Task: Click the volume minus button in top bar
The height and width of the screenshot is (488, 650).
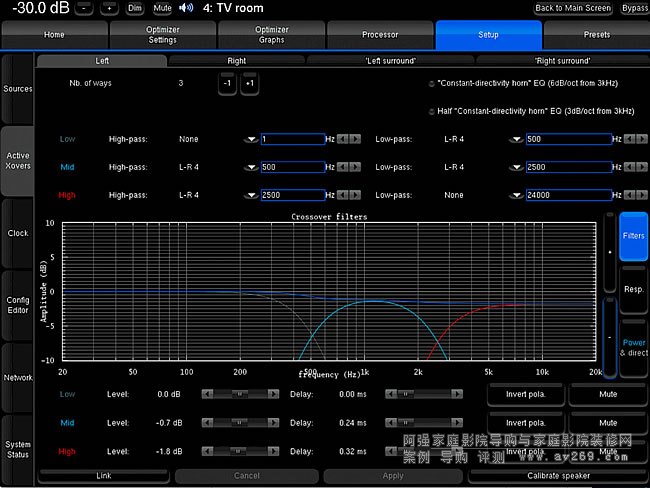Action: (x=84, y=8)
